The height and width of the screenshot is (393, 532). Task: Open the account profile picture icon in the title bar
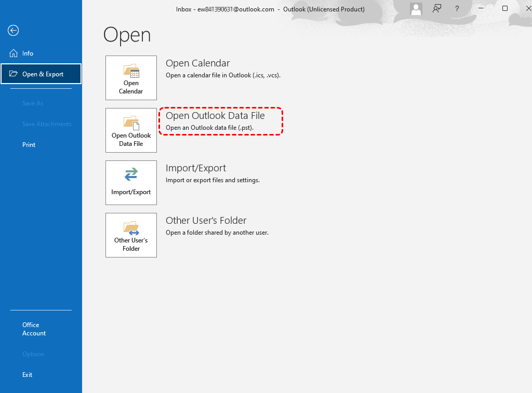point(416,9)
